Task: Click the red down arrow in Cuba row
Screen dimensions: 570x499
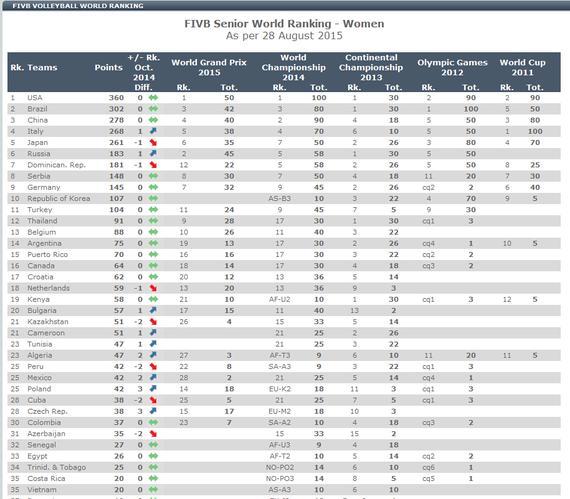Action: [153, 400]
